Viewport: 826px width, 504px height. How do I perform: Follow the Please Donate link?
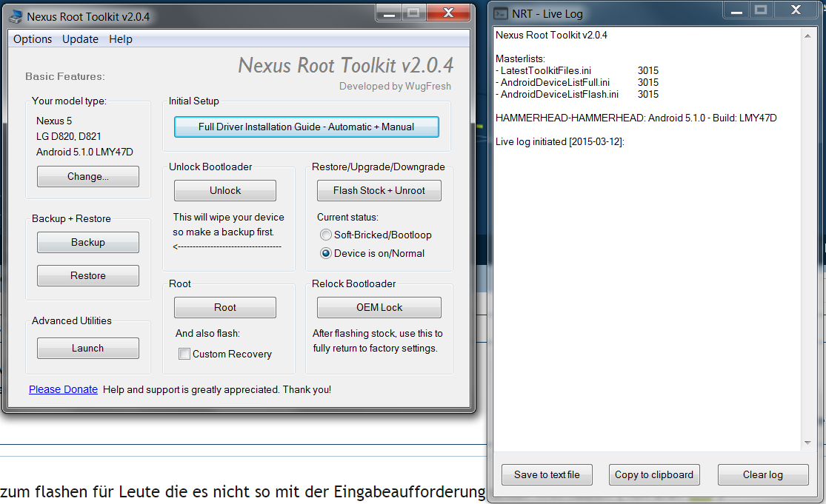[63, 389]
